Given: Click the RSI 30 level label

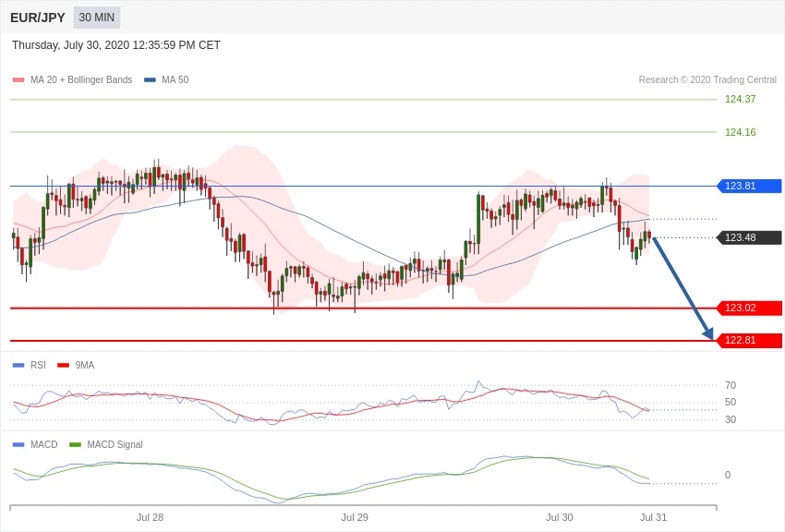Looking at the screenshot, I should (731, 419).
